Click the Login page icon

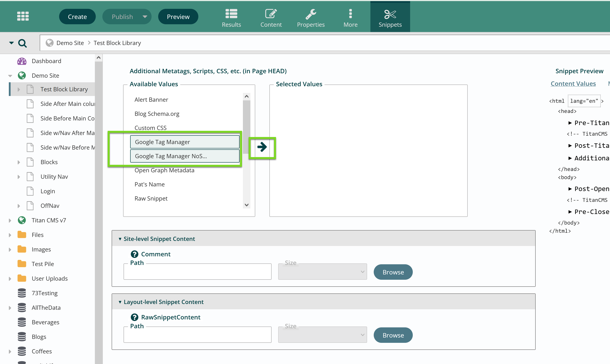pyautogui.click(x=30, y=191)
